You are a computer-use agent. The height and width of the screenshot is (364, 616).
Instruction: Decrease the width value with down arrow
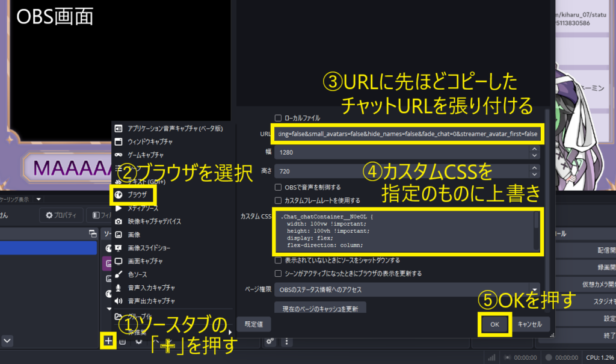[534, 155]
